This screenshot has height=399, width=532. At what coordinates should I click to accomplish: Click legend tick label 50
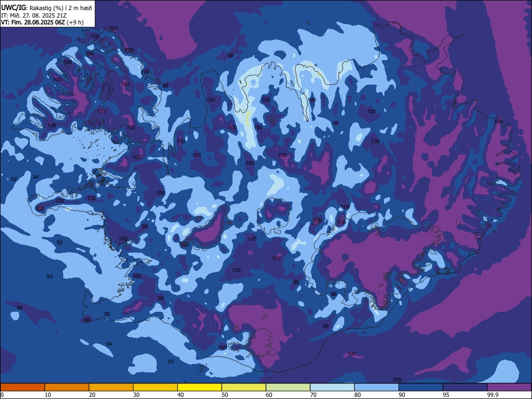point(225,395)
